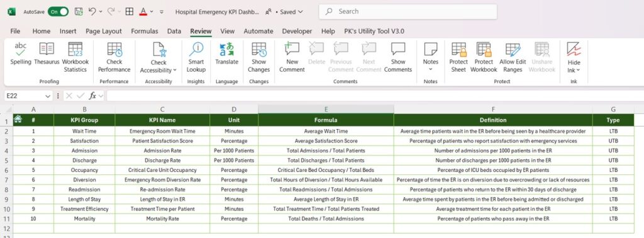Switch to the Automate tab
This screenshot has height=238, width=644.
pos(258,31)
